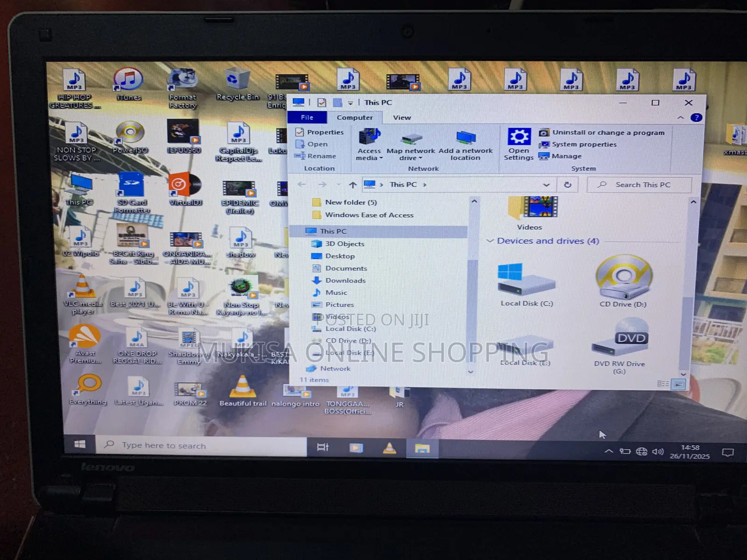Open SD Card Formatter desktop shortcut

pyautogui.click(x=132, y=193)
